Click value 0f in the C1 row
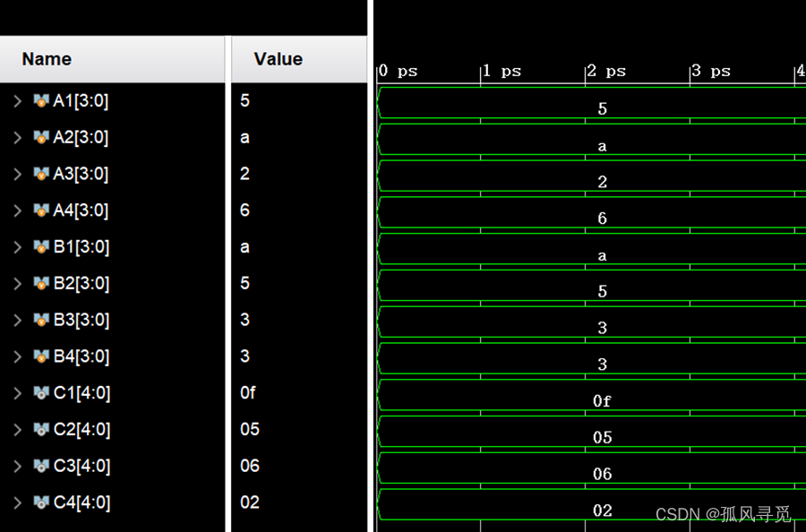 coord(248,392)
